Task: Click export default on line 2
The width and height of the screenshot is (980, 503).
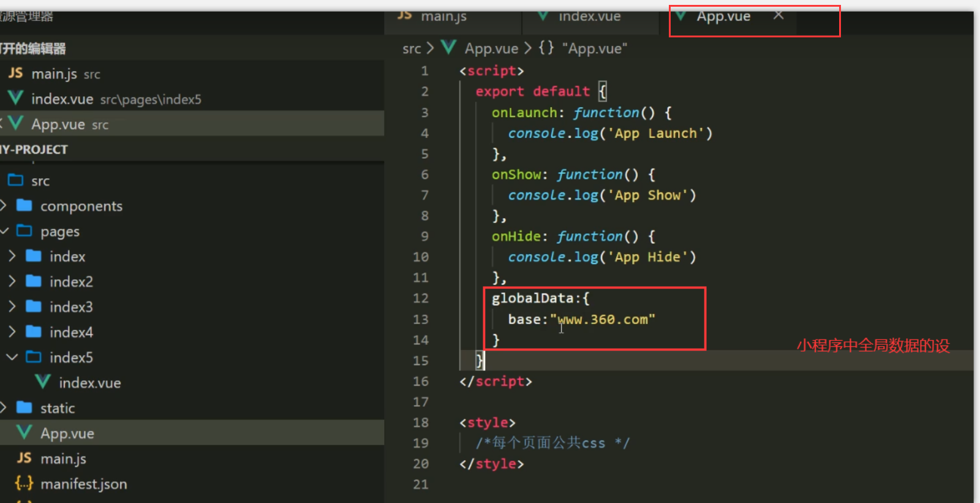Action: tap(533, 91)
